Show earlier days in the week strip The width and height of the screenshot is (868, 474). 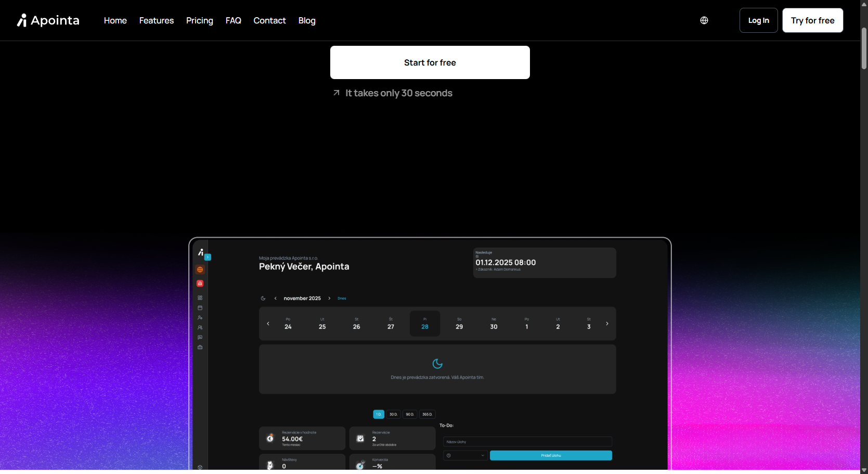(x=268, y=324)
